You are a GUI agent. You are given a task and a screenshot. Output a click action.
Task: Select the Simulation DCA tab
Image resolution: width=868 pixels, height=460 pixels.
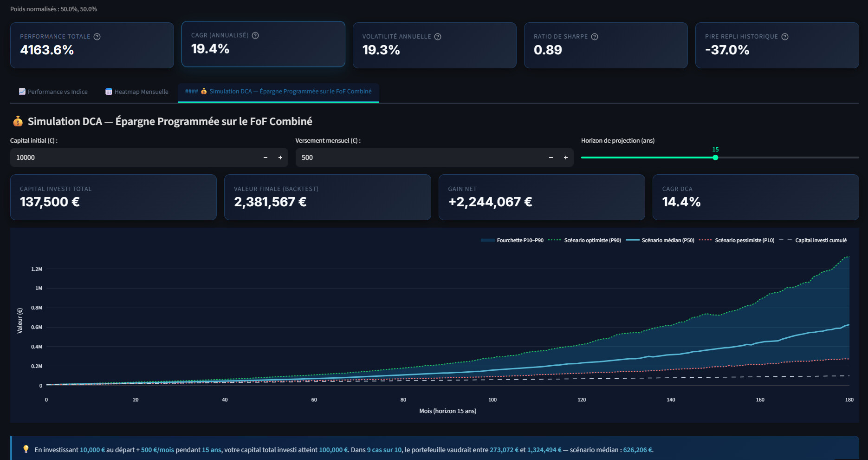click(279, 92)
